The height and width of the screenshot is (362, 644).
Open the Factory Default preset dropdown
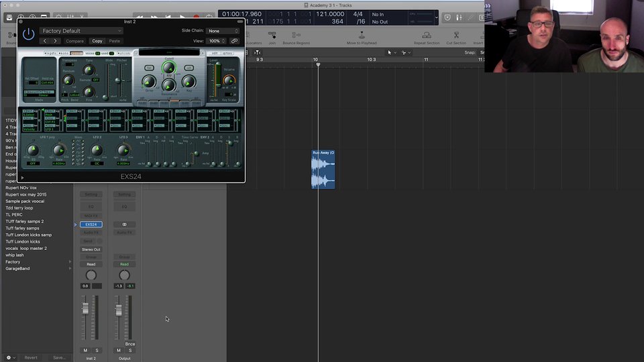coord(81,31)
